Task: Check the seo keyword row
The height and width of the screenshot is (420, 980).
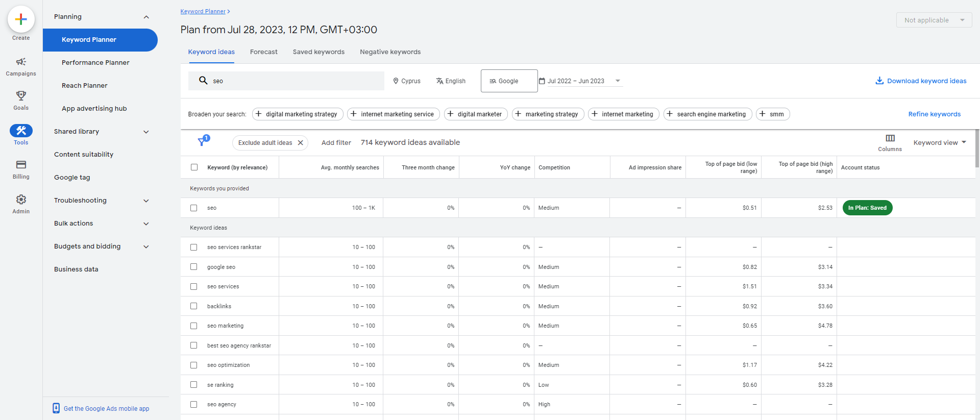Action: pyautogui.click(x=194, y=208)
